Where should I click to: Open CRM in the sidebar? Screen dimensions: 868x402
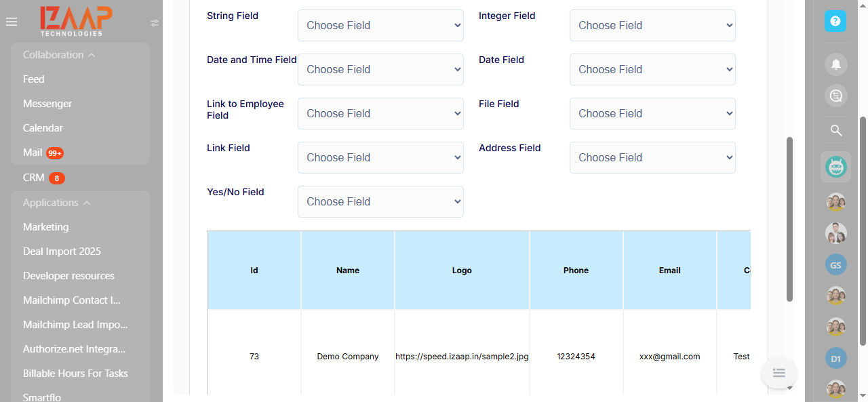tap(34, 178)
